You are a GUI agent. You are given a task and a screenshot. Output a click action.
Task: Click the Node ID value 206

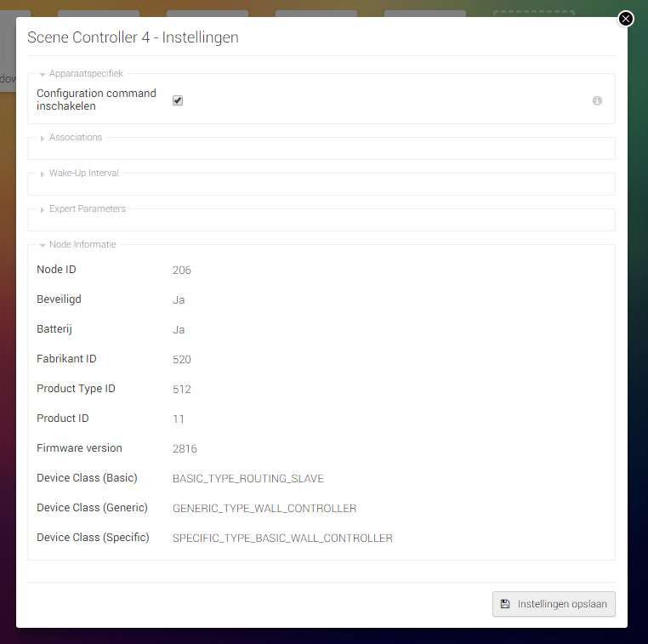pyautogui.click(x=182, y=270)
